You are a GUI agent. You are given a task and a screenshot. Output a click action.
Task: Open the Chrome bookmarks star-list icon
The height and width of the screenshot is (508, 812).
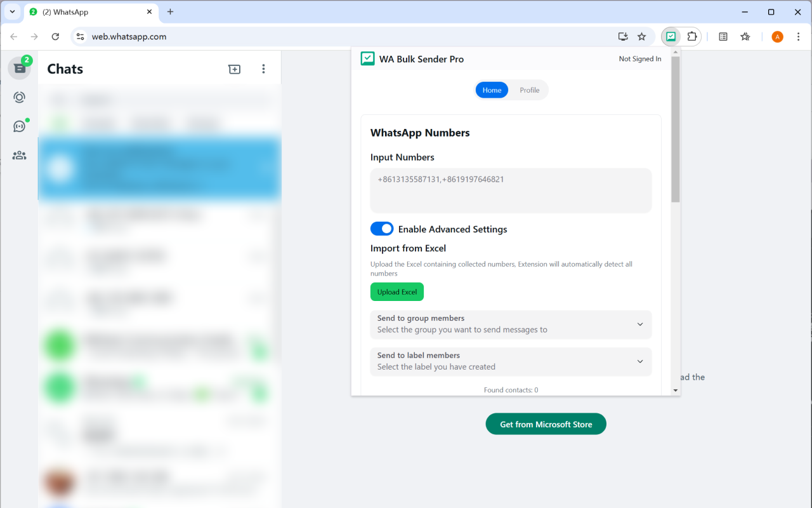(745, 37)
